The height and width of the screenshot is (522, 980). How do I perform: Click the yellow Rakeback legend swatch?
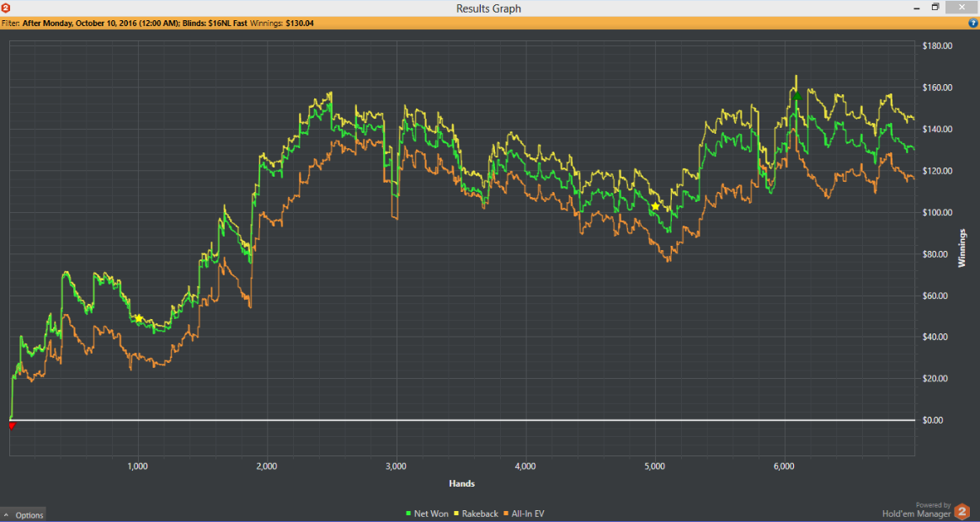pyautogui.click(x=456, y=514)
